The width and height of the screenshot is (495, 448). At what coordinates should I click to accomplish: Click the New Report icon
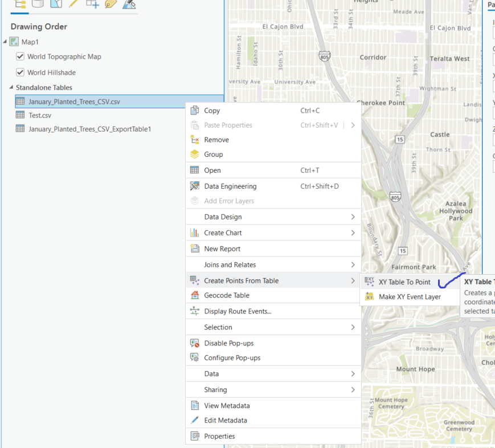(x=195, y=249)
